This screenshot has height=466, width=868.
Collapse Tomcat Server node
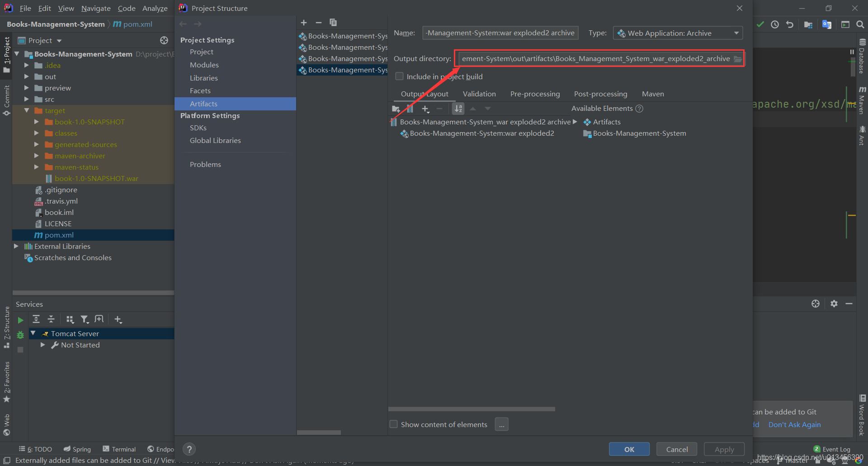pos(33,333)
